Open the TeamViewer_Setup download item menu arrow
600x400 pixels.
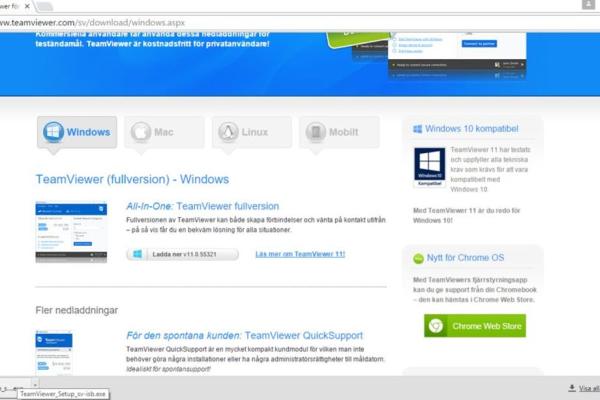tap(35, 384)
